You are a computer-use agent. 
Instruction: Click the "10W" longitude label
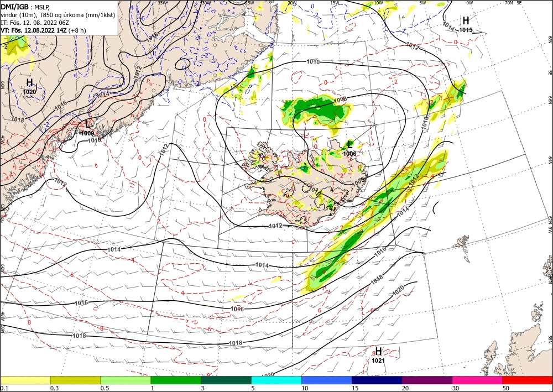click(378, 2)
